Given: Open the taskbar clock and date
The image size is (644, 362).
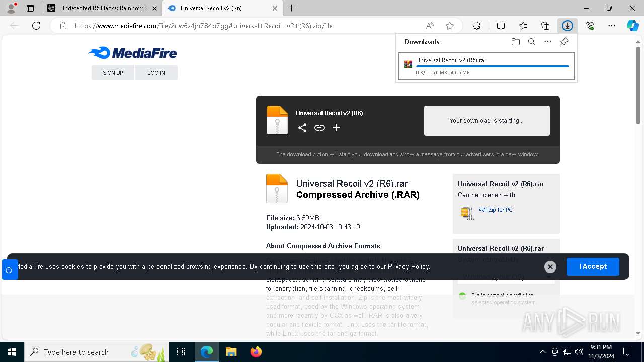Looking at the screenshot, I should click(x=601, y=352).
